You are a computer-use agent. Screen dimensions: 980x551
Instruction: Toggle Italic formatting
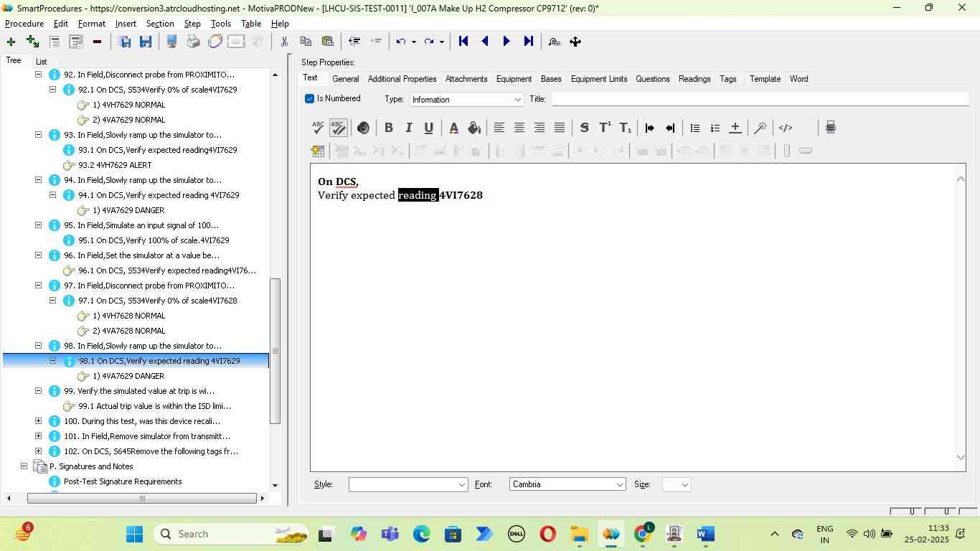coord(408,128)
